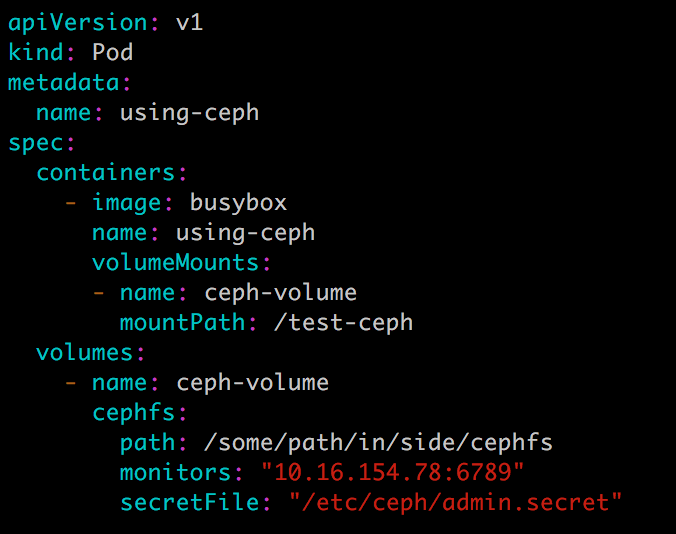Select using-ceph under metadata name

(189, 113)
